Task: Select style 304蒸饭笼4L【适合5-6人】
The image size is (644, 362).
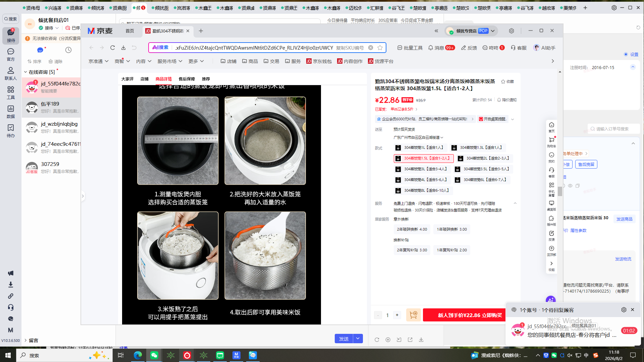Action: point(422,180)
